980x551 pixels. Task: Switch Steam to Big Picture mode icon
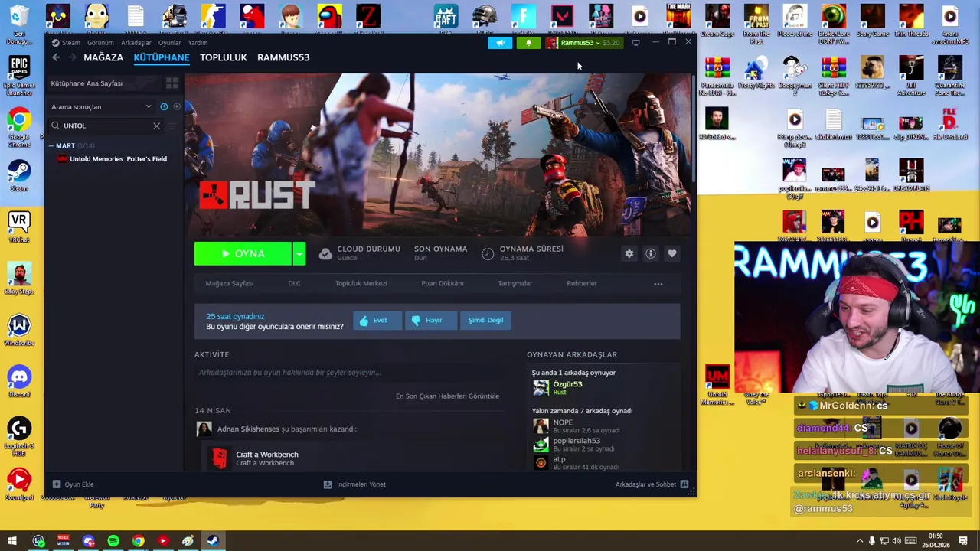(635, 43)
